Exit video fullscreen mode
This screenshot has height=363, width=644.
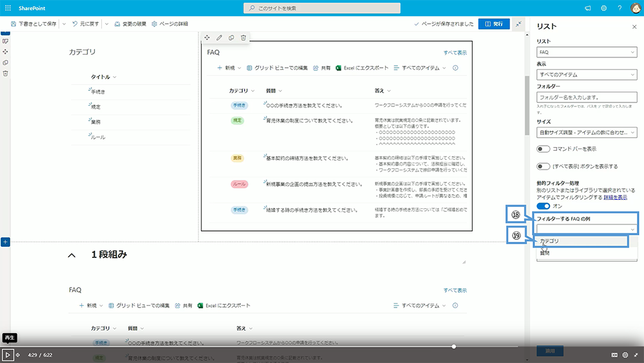(x=636, y=355)
